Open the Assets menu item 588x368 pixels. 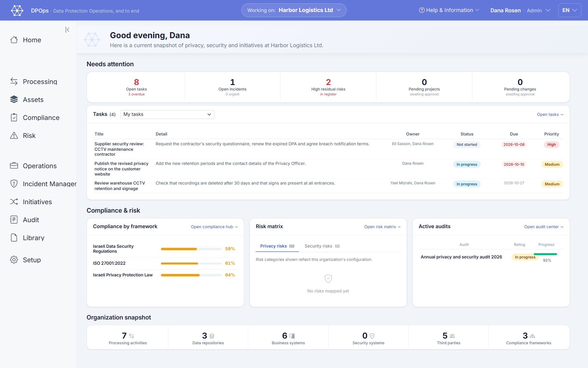coord(33,99)
